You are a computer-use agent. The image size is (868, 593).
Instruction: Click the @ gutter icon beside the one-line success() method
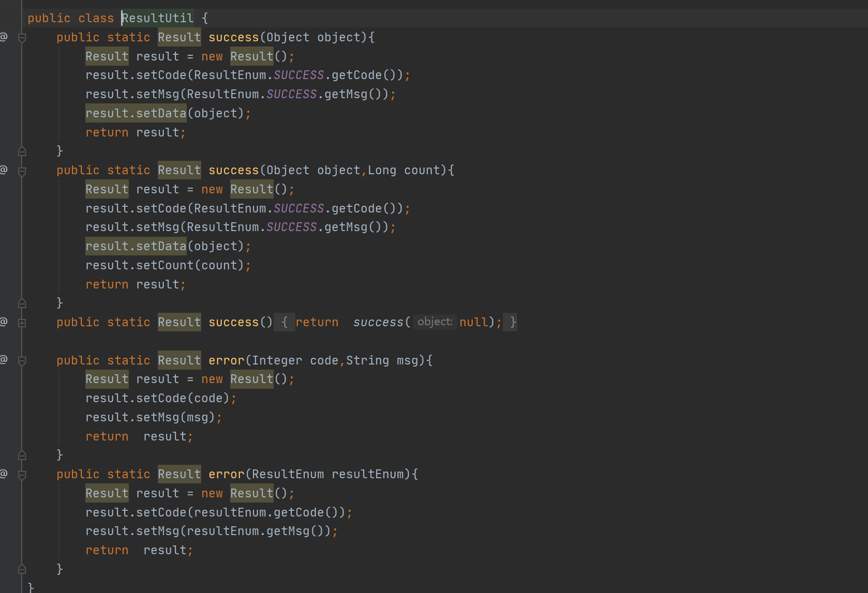[4, 322]
